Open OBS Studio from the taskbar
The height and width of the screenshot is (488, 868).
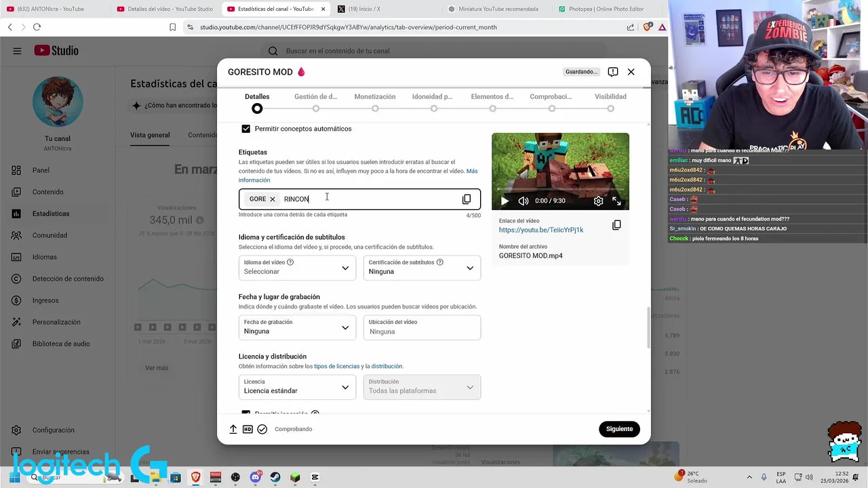tap(235, 477)
